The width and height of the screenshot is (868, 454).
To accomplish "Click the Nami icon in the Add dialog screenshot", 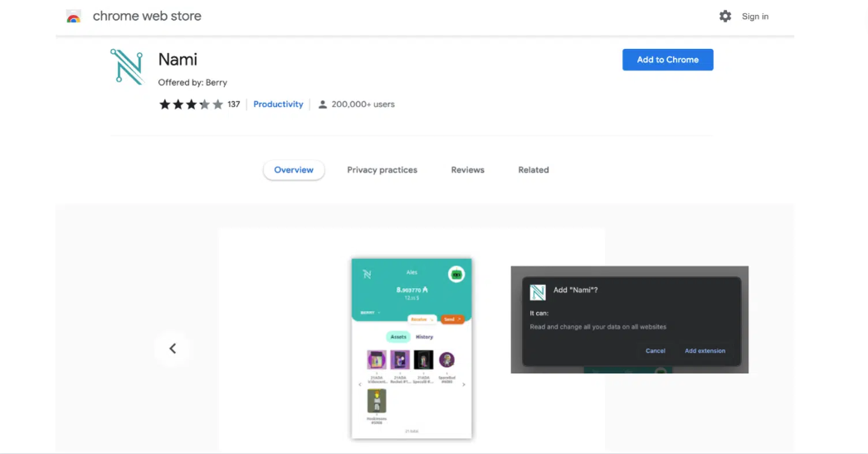I will pyautogui.click(x=538, y=292).
